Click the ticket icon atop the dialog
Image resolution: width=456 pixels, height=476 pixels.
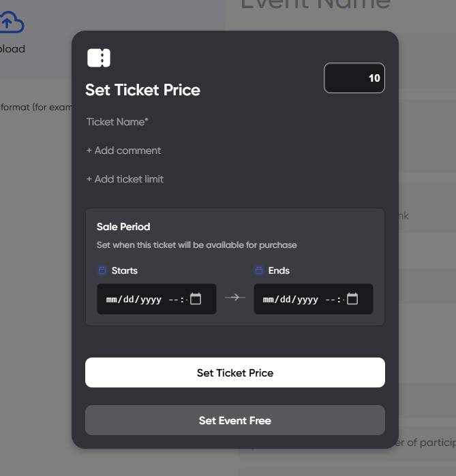click(99, 58)
